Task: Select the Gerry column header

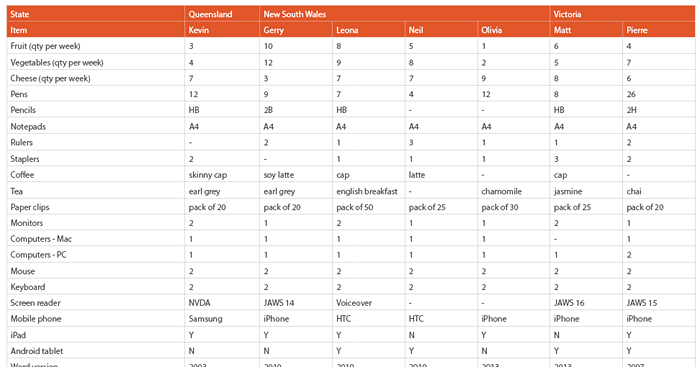Action: [296, 30]
